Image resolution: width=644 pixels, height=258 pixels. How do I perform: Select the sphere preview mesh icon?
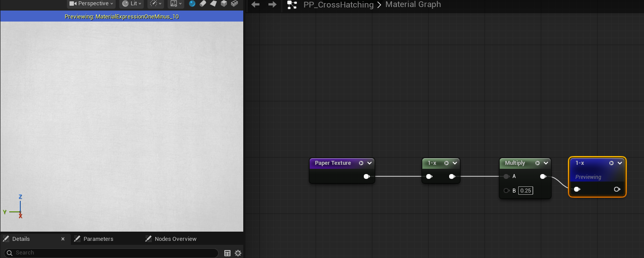[x=192, y=4]
